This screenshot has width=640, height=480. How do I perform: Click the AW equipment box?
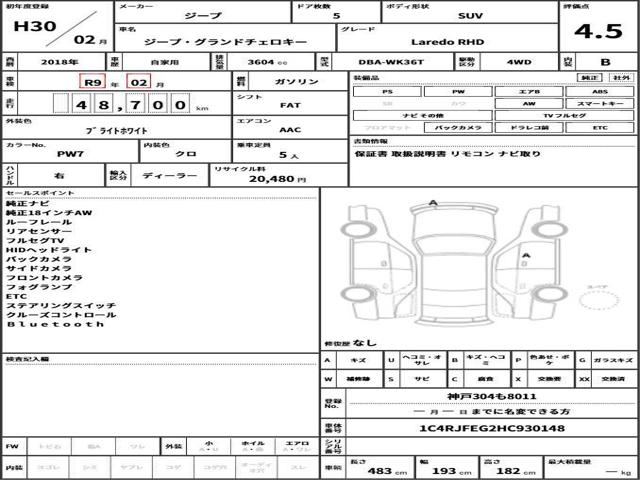529,104
